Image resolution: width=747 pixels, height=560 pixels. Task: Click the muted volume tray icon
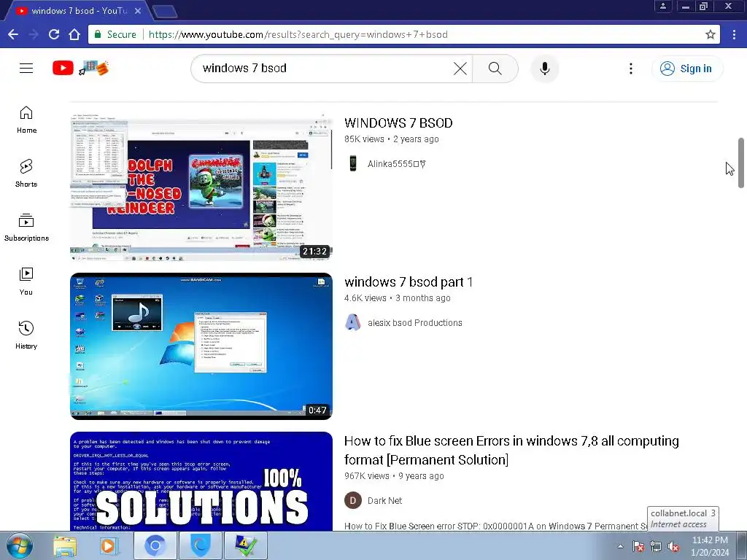pyautogui.click(x=673, y=546)
